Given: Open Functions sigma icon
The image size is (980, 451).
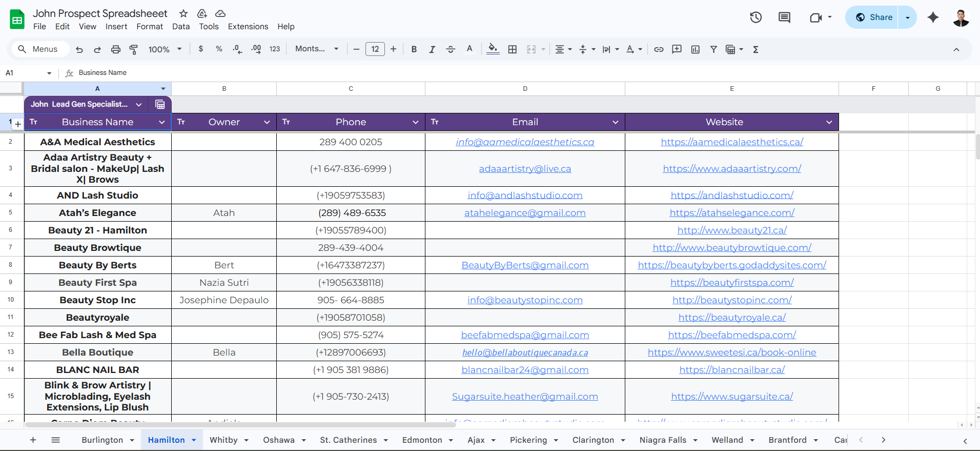Looking at the screenshot, I should click(756, 49).
